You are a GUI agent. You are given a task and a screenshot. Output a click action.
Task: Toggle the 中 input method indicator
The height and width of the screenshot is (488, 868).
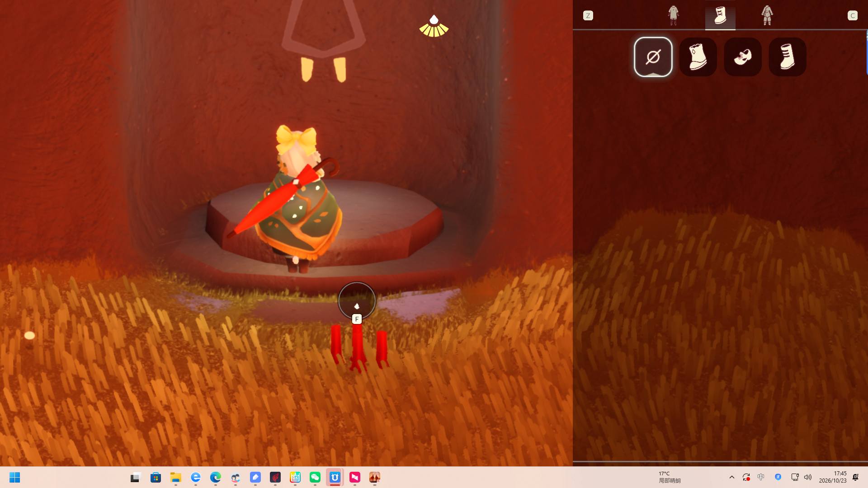point(761,477)
